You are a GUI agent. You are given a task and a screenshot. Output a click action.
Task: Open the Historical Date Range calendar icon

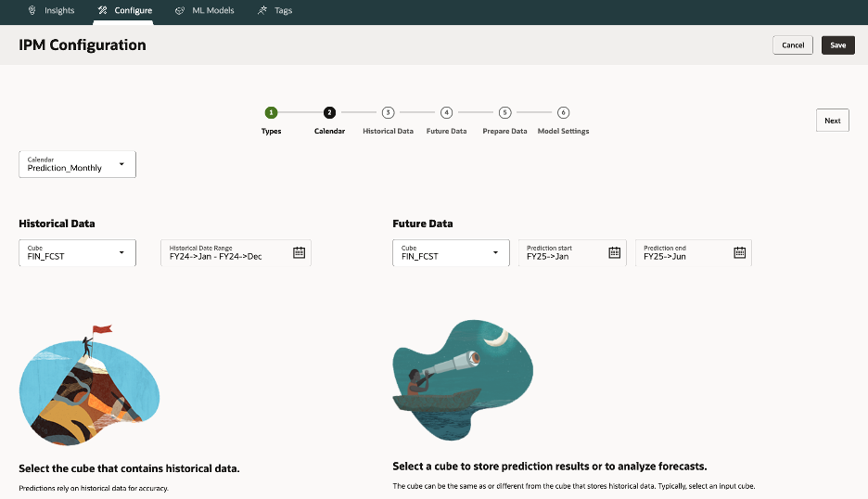[x=299, y=252]
